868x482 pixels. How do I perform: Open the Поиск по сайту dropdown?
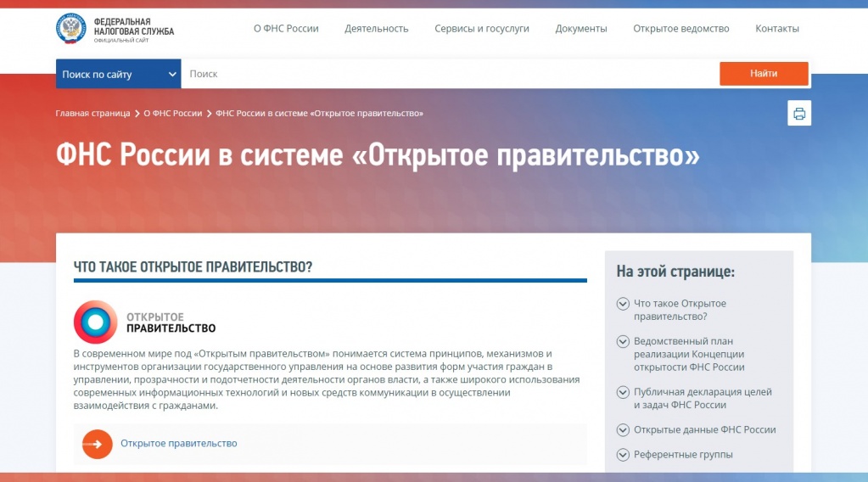click(x=118, y=74)
